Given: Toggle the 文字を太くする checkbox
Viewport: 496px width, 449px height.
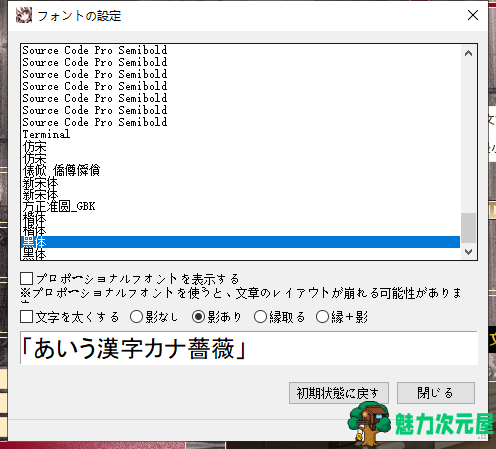Looking at the screenshot, I should [26, 317].
